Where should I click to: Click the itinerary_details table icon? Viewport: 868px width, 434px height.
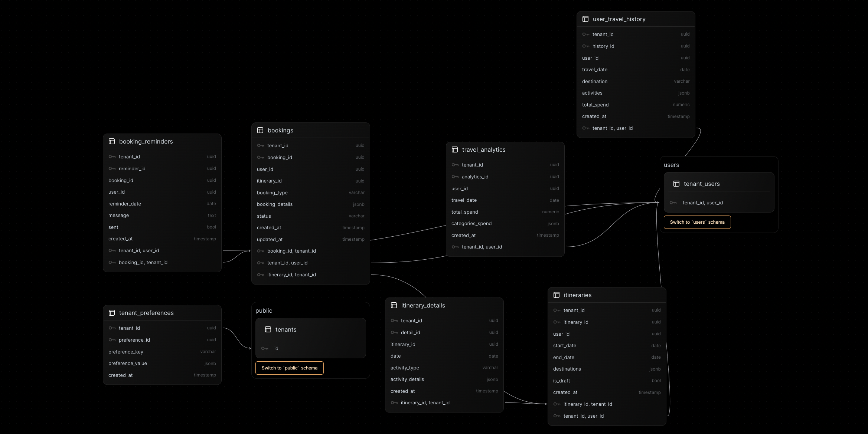click(393, 305)
